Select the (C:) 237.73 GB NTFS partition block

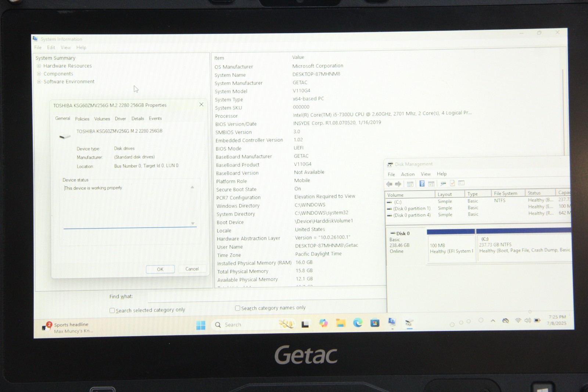coord(524,246)
